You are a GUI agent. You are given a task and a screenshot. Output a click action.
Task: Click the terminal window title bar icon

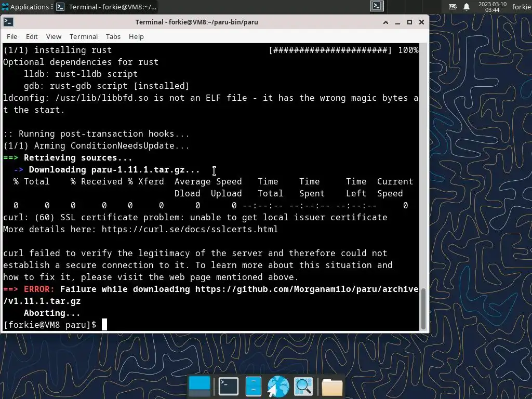tap(8, 22)
